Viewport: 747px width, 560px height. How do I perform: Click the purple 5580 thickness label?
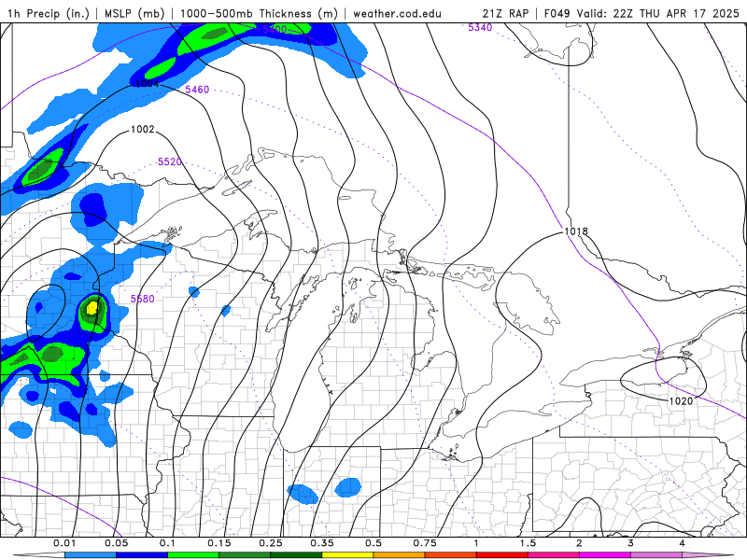[143, 299]
